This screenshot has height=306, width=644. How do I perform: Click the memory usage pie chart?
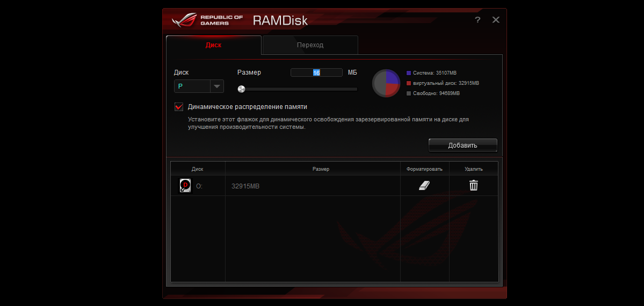386,83
